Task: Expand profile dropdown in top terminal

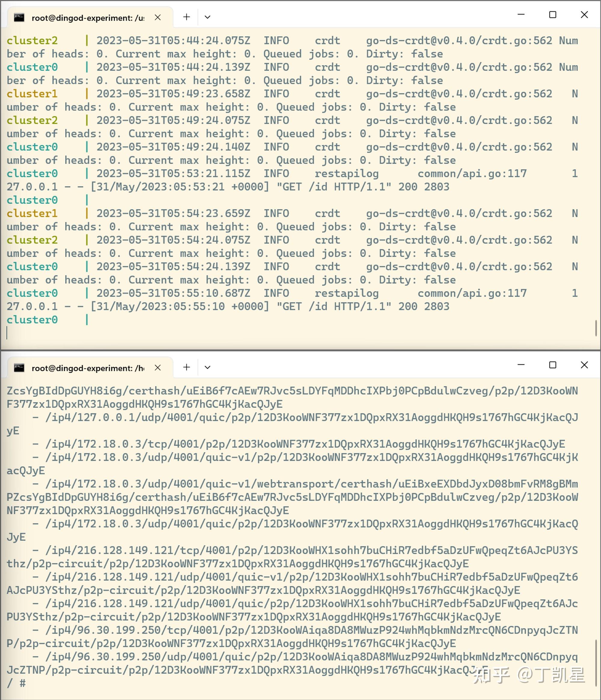Action: pos(208,17)
